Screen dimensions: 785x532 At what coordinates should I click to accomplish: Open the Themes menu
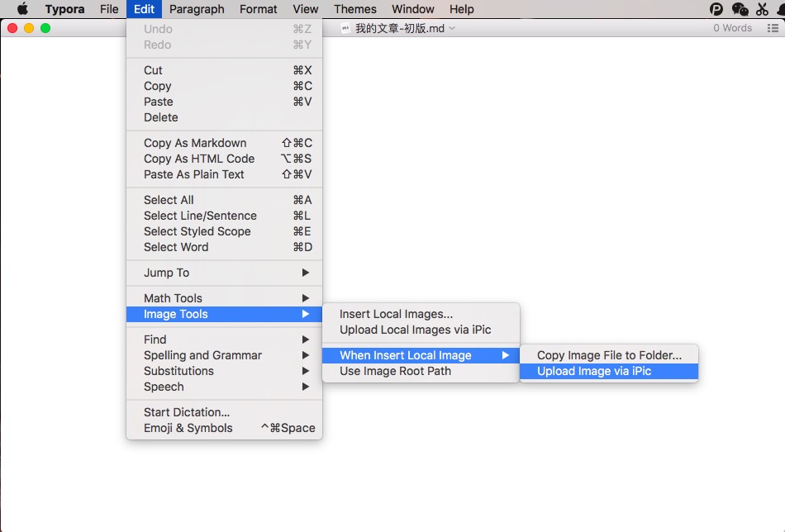pos(355,9)
